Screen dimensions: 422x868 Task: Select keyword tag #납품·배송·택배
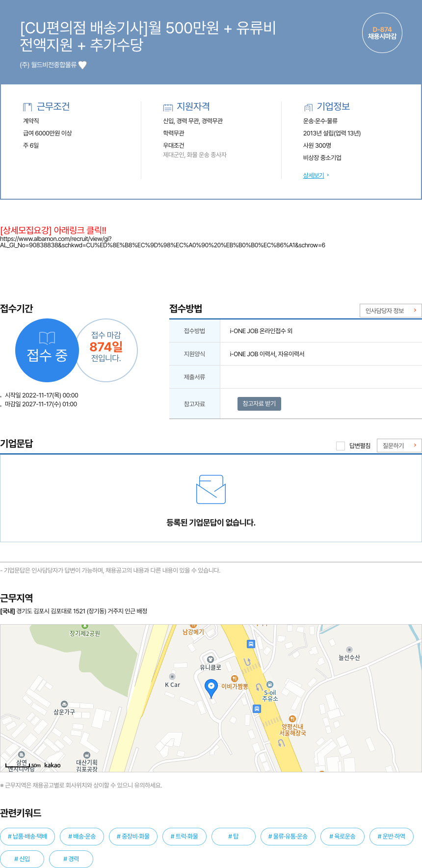coord(27,837)
